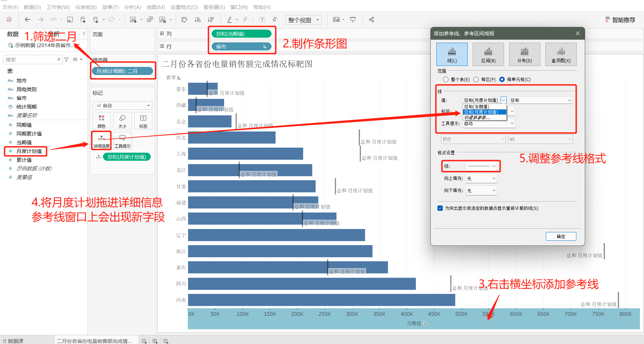
Task: Click the Save disk icon in toolbar
Action: 70,20
